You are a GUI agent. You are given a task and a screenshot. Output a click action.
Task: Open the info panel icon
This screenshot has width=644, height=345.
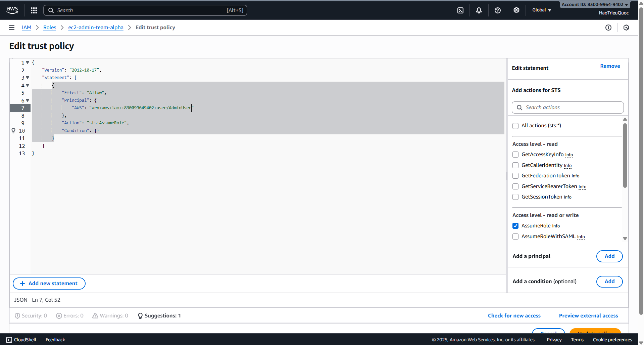[x=608, y=28]
